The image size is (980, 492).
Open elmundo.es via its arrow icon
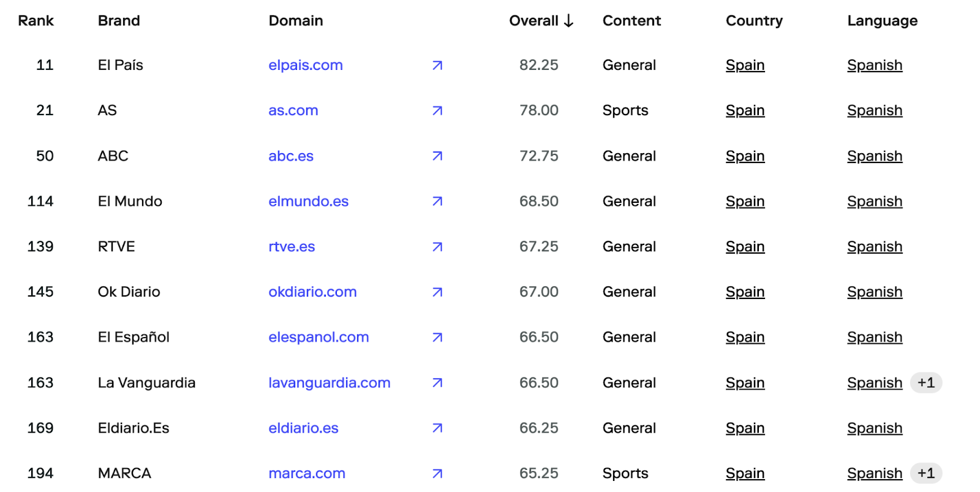pyautogui.click(x=437, y=202)
